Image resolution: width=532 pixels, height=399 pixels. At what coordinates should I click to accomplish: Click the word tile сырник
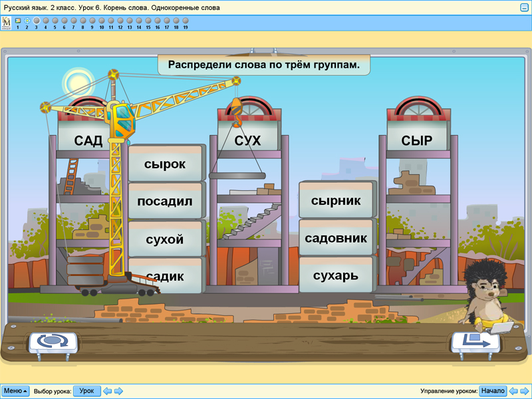(x=336, y=199)
